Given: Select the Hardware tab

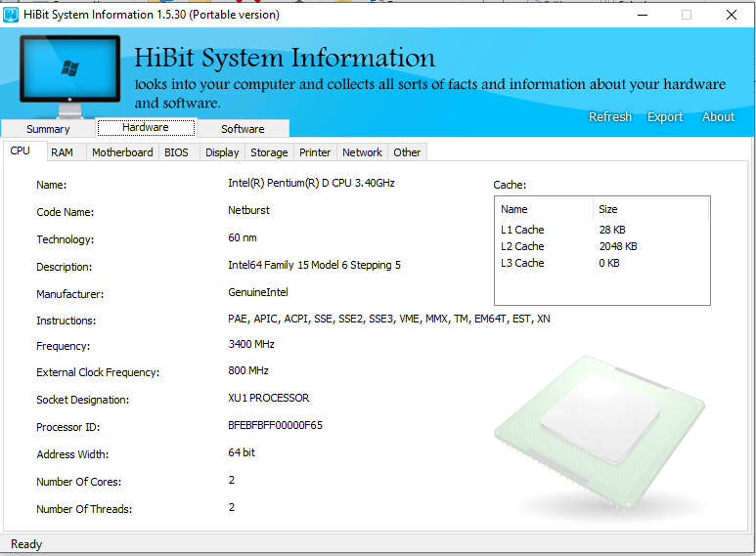Looking at the screenshot, I should pyautogui.click(x=146, y=128).
